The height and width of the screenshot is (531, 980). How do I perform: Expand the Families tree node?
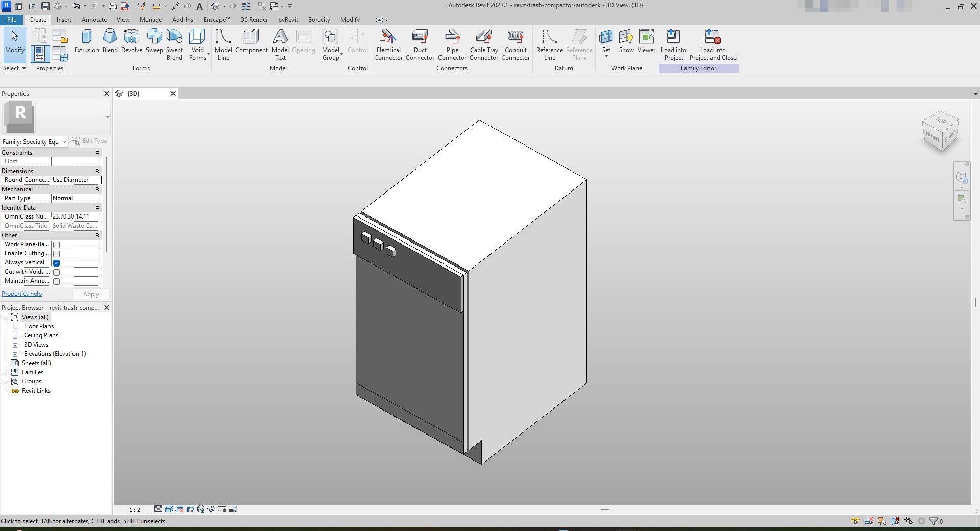[5, 373]
